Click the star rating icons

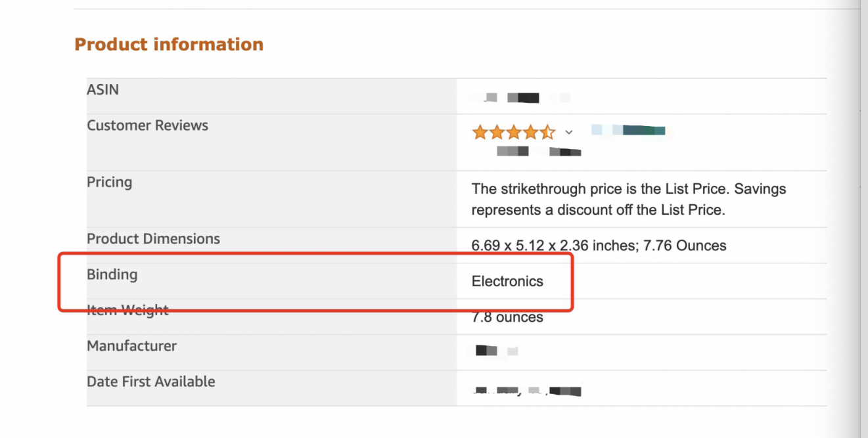point(514,133)
